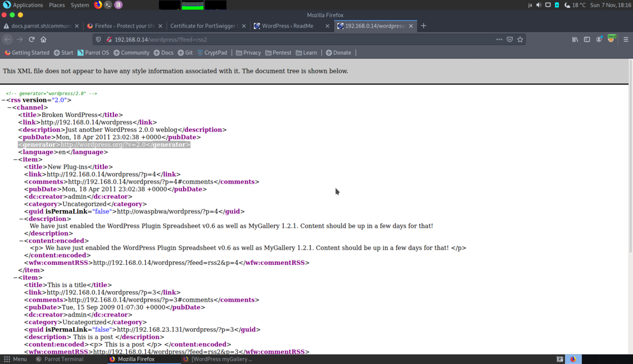Open the System menu
Image resolution: width=633 pixels, height=364 pixels.
80,5
